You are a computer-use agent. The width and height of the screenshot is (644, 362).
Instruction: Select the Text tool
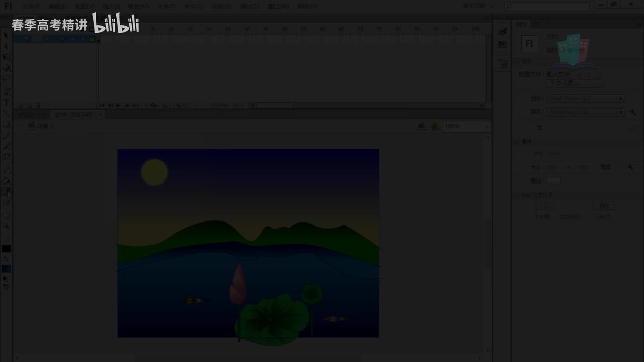tap(6, 103)
